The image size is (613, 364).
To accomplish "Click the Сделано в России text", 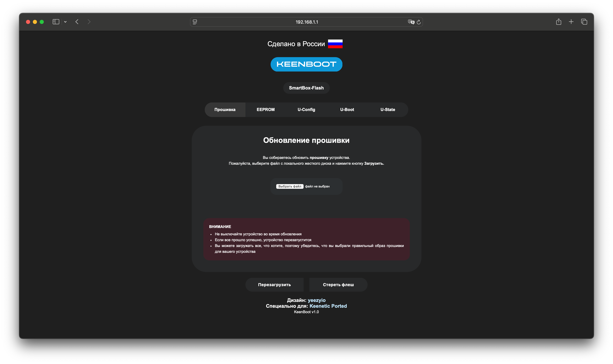I will click(296, 44).
